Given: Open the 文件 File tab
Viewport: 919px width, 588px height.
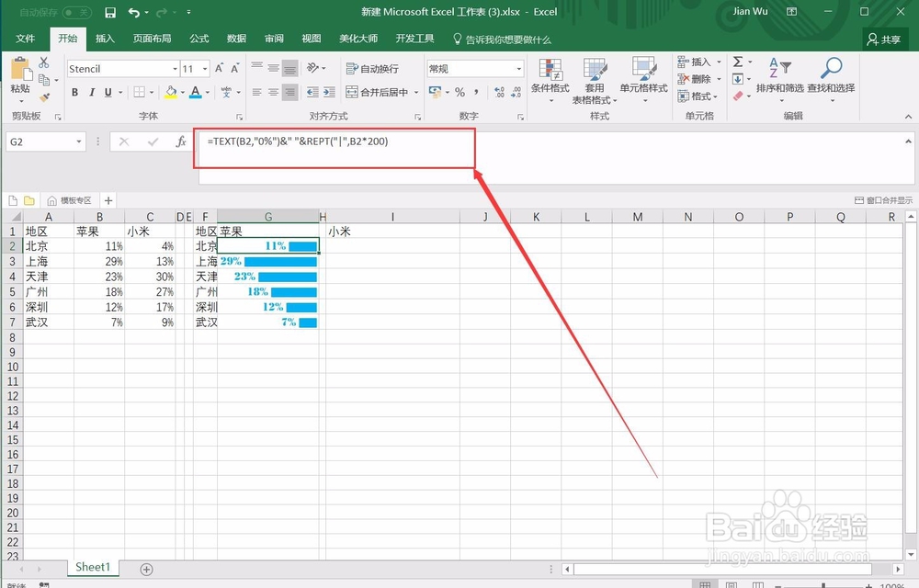Looking at the screenshot, I should tap(25, 39).
